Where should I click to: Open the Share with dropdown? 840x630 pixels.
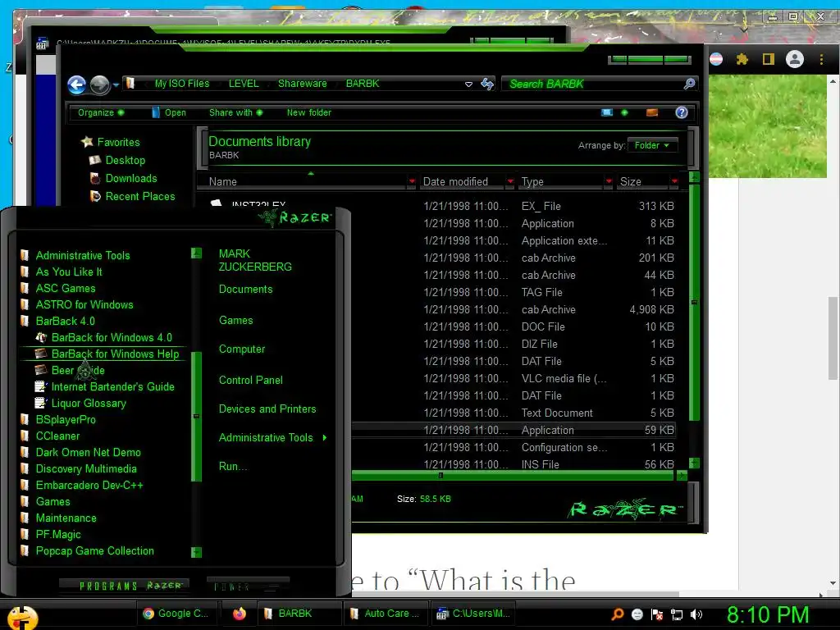coord(235,112)
